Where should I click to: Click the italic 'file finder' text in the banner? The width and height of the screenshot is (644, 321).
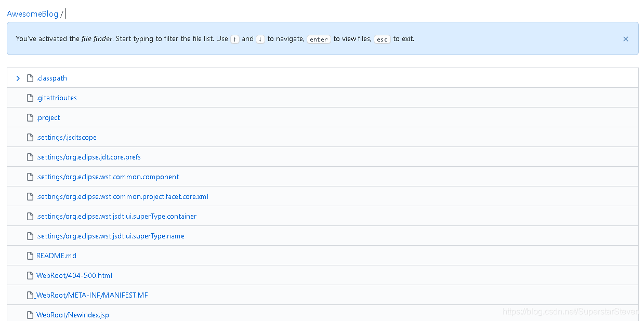click(97, 39)
